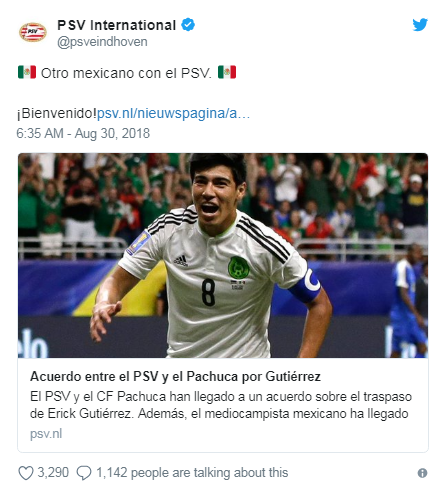Click the Twitter bird logo
Screen dimensions: 446x489
420,25
